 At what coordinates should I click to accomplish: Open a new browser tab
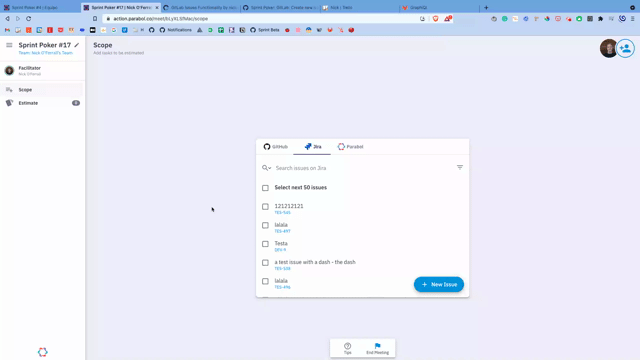[486, 7]
